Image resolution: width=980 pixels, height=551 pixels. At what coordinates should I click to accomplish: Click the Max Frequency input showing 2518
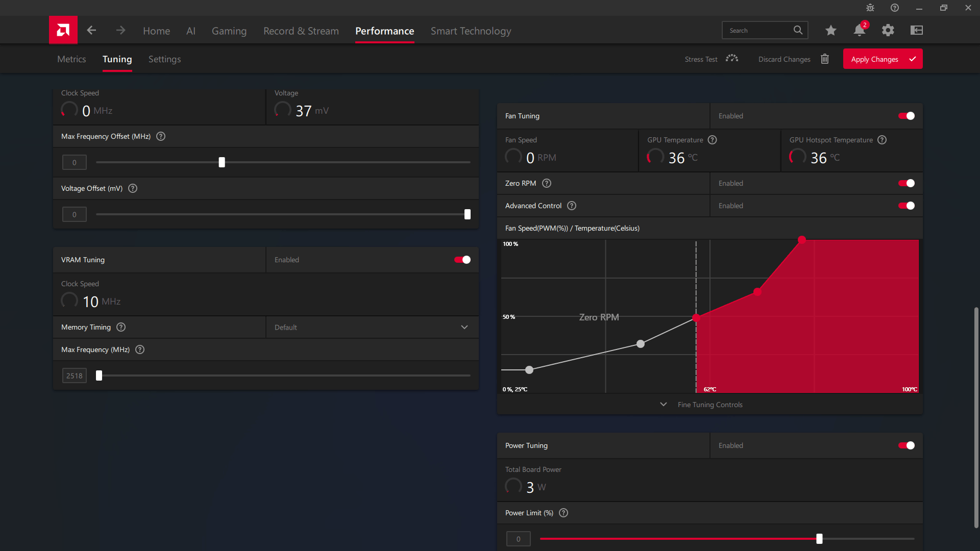(x=74, y=375)
